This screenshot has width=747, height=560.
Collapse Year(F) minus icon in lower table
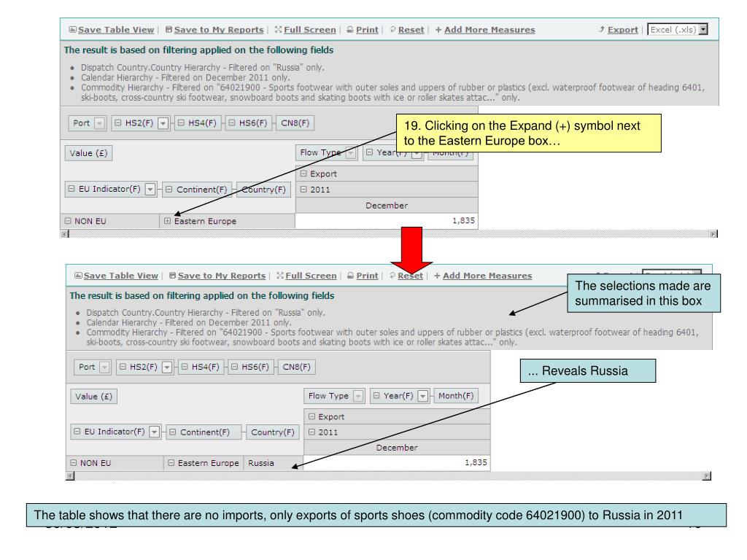coord(376,396)
